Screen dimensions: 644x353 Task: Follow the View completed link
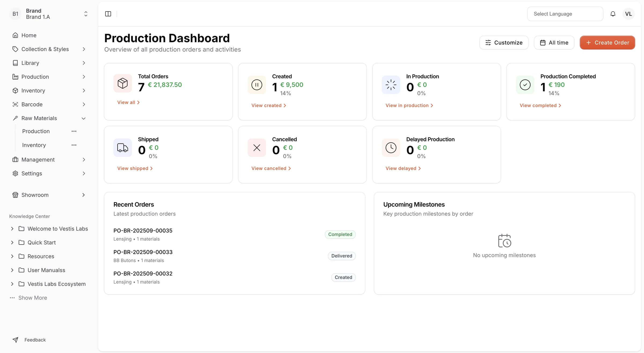click(540, 106)
